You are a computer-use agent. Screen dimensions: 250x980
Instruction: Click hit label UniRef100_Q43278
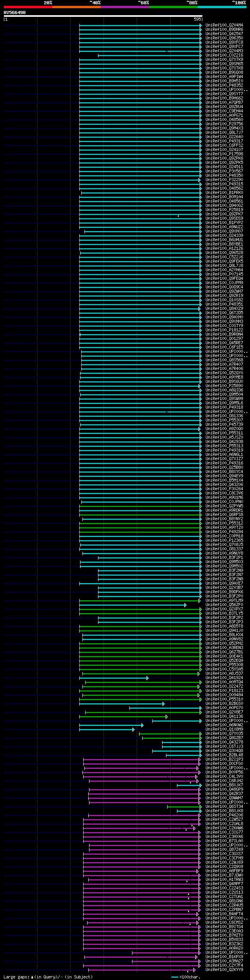point(224,742)
